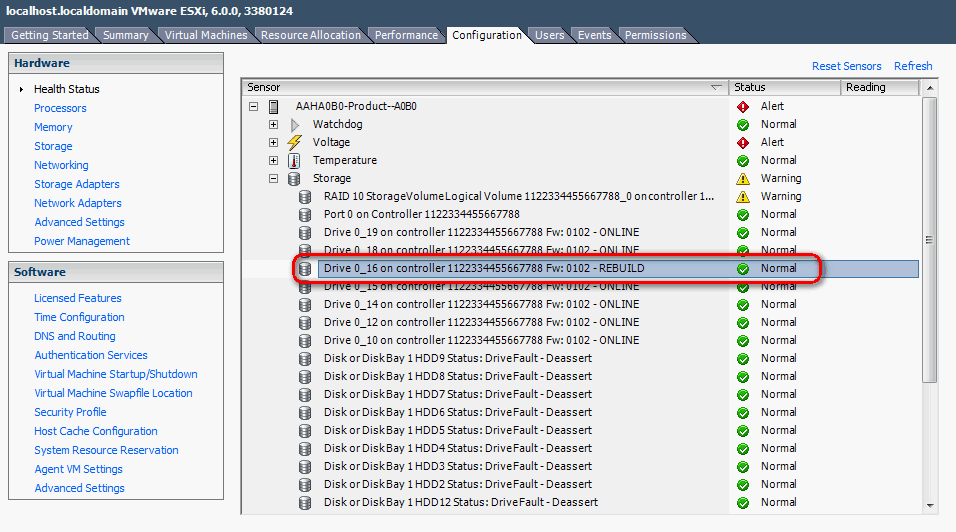
Task: Open Networking hardware page
Action: 61,165
